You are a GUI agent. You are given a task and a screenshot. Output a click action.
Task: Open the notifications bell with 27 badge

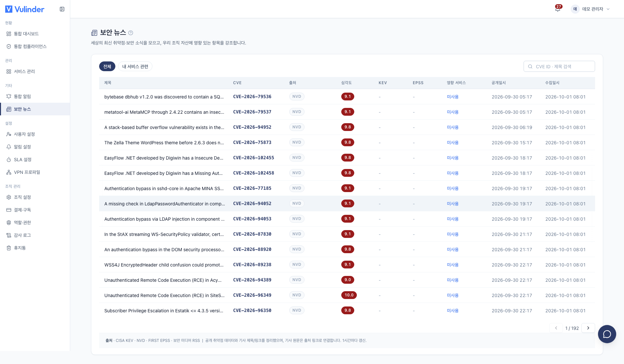[x=558, y=9]
